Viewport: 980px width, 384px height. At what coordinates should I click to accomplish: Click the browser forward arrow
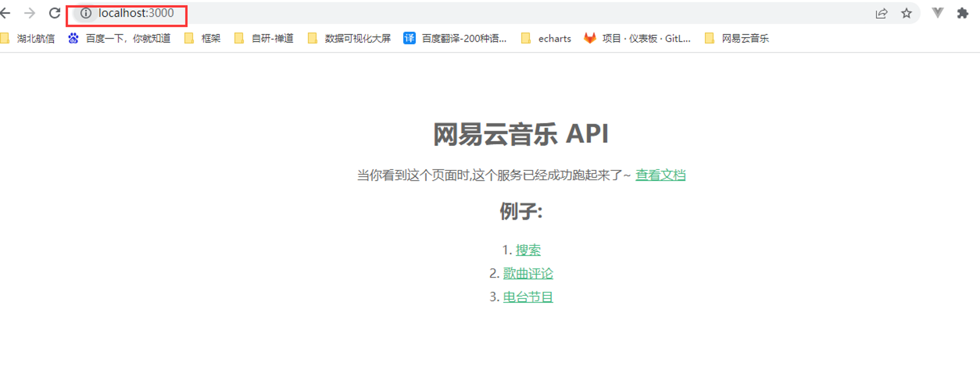(30, 13)
